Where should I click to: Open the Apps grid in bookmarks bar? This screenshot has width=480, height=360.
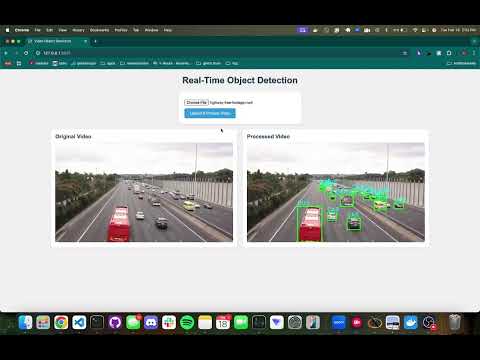(x=19, y=63)
